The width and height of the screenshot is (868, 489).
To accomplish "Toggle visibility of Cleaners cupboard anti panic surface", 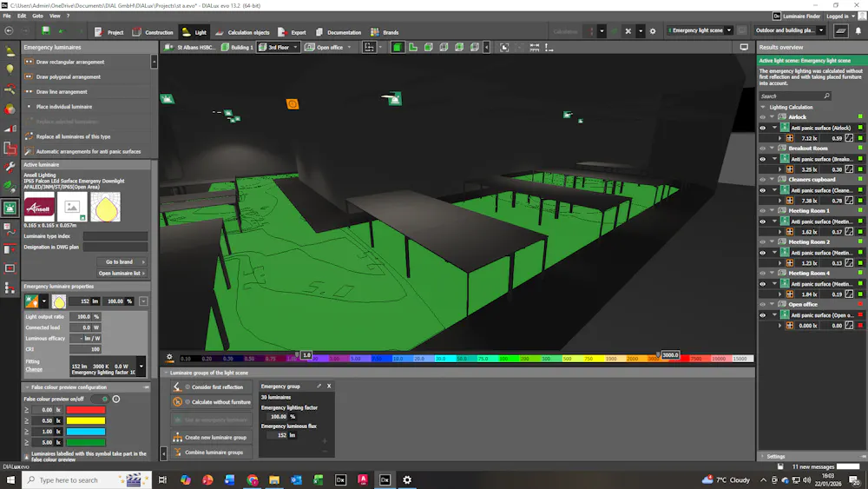I will coord(763,190).
